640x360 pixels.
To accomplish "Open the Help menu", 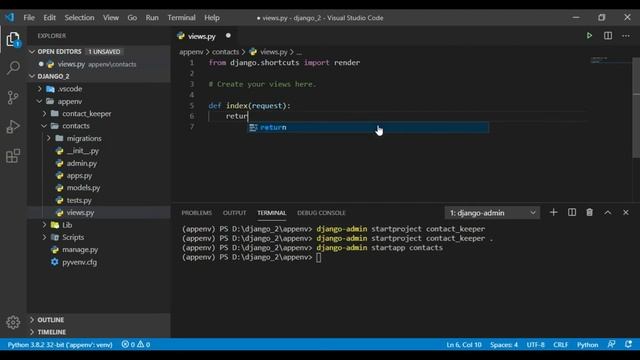I will [x=212, y=18].
